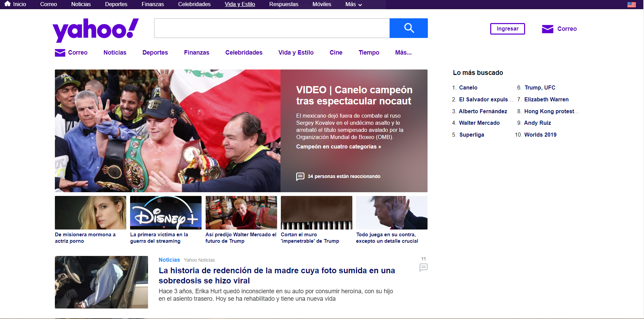
Task: Open the Trump waving story thumbnail
Action: (392, 213)
